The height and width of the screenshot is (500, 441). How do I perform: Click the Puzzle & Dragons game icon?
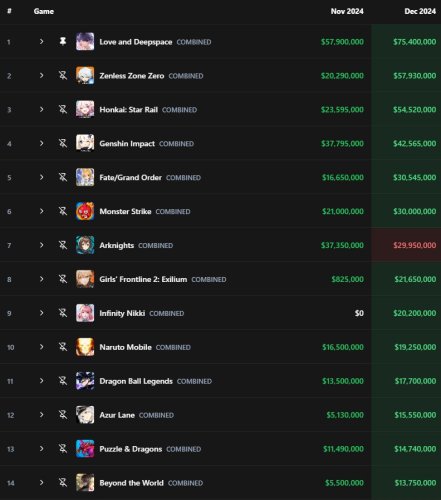tap(85, 449)
